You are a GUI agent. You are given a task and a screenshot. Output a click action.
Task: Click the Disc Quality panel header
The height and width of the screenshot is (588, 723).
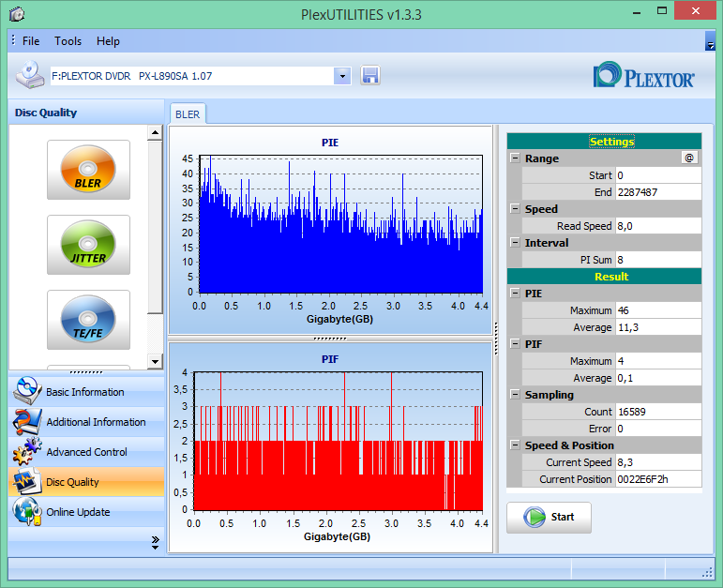pyautogui.click(x=86, y=113)
